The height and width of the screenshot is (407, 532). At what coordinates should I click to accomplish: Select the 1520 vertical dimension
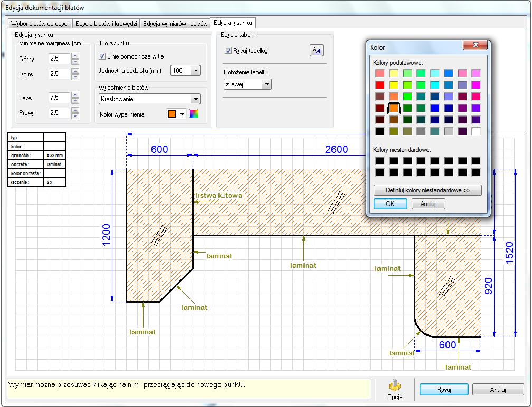pos(510,253)
